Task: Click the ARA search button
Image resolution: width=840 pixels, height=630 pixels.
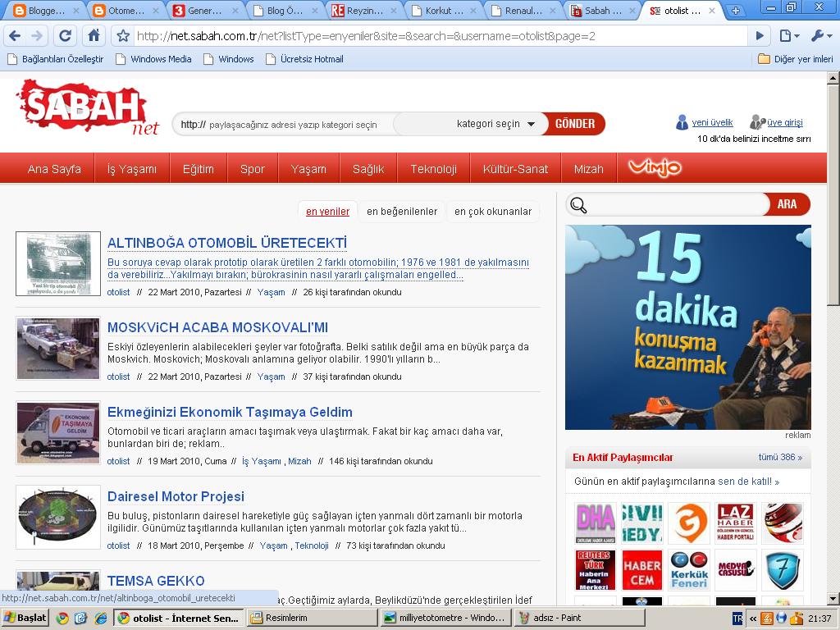Action: [787, 204]
